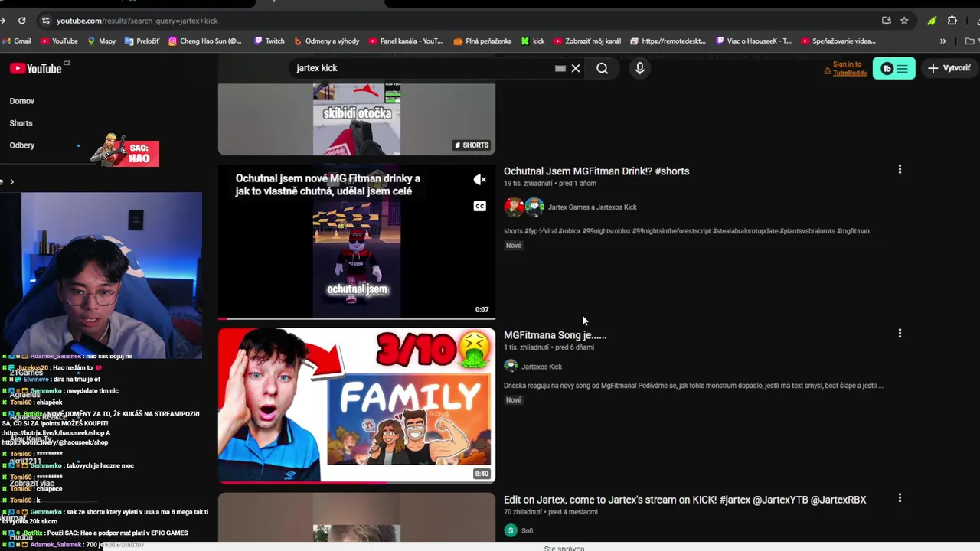Open the remotedeskt... bookmark
Viewport: 980px width, 551px height.
(668, 41)
